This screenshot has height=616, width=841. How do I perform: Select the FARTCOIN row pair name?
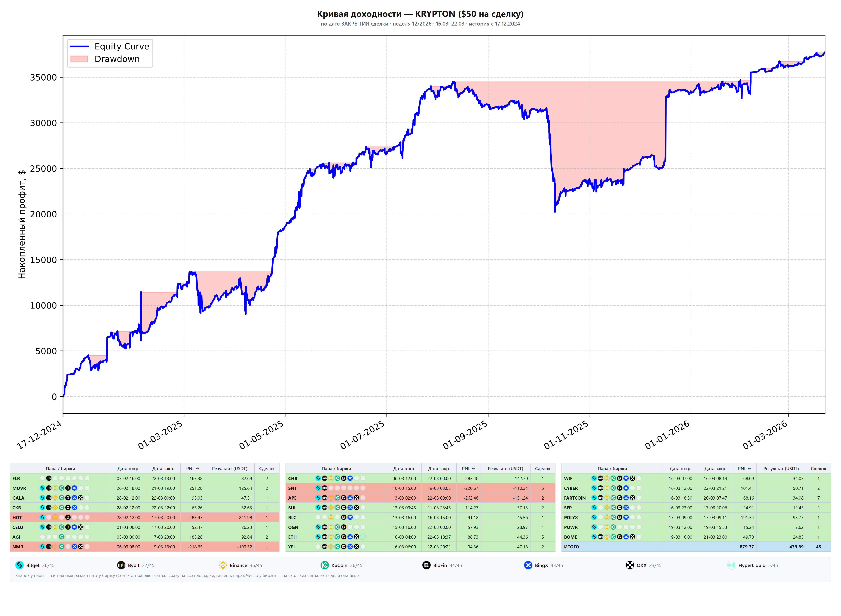[x=575, y=498]
